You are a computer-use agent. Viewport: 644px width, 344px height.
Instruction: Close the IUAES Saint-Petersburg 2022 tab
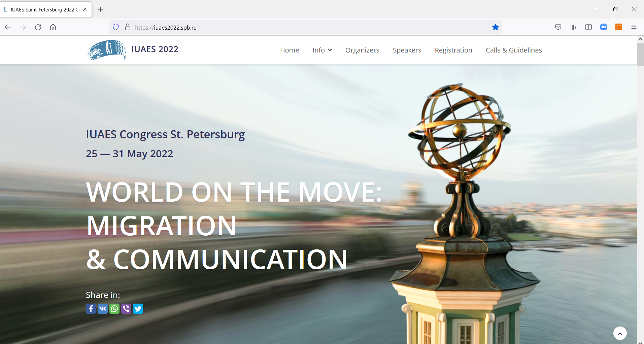pyautogui.click(x=85, y=9)
